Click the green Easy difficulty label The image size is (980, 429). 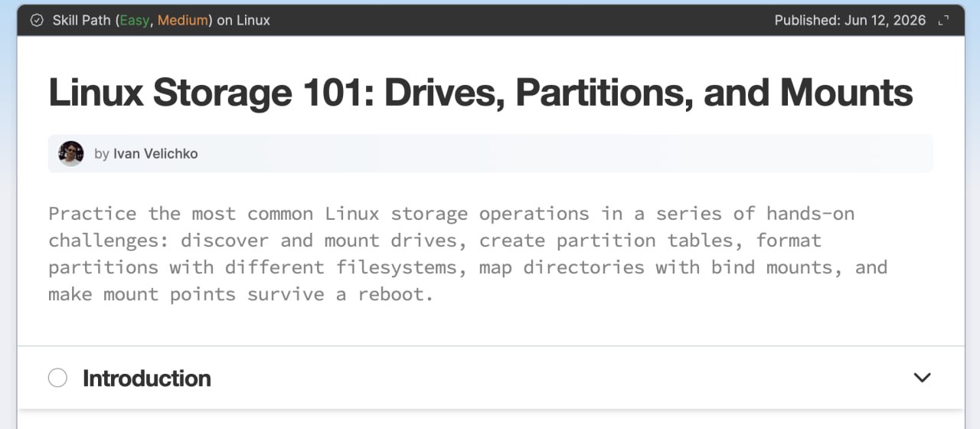pyautogui.click(x=135, y=21)
